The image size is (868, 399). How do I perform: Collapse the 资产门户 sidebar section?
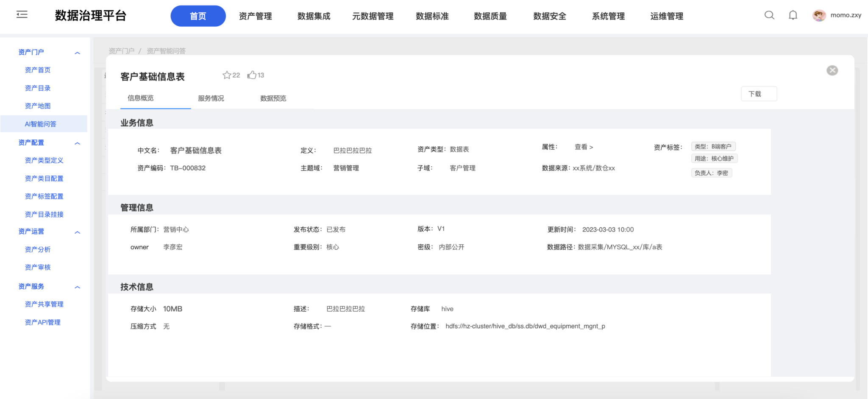[x=77, y=52]
